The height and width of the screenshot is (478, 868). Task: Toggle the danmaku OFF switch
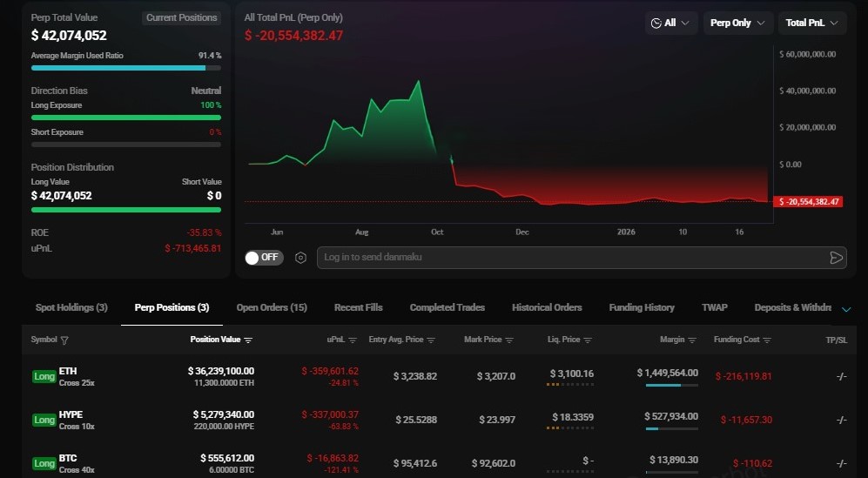coord(264,258)
